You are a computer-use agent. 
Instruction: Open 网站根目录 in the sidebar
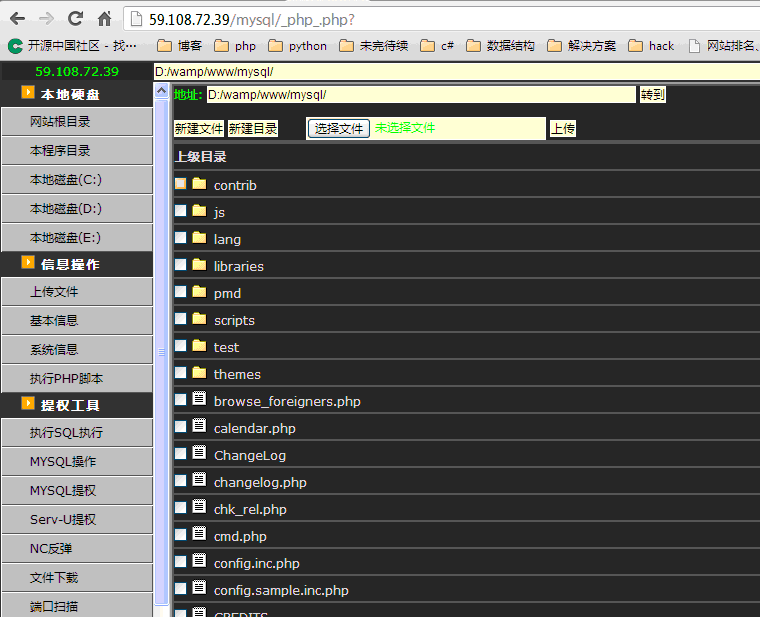[77, 122]
